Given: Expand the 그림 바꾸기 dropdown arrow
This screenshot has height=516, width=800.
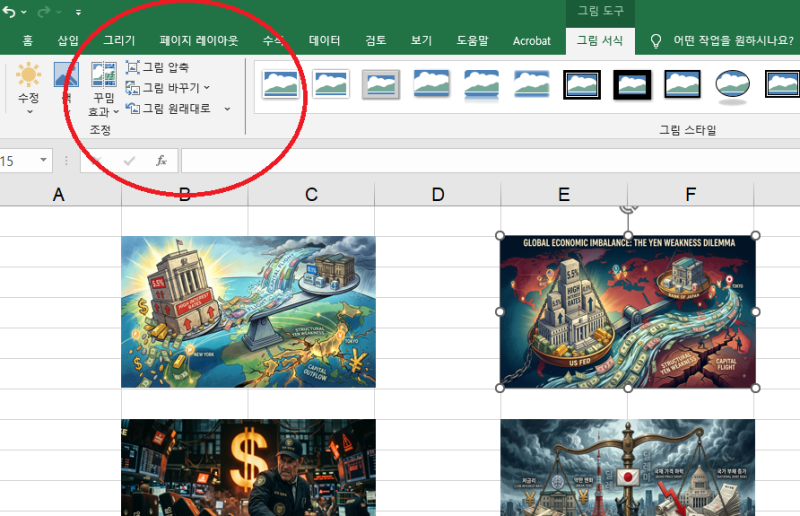Looking at the screenshot, I should pos(207,88).
